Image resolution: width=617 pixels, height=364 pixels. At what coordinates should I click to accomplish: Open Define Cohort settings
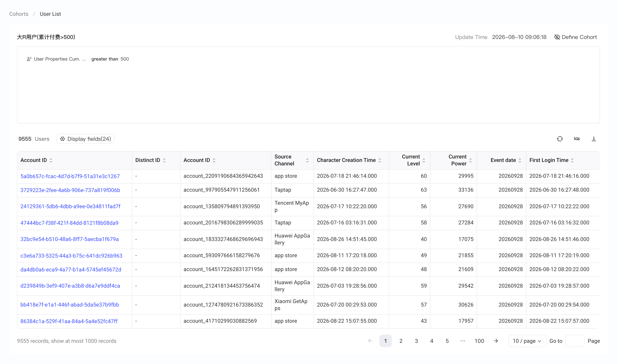coord(576,37)
